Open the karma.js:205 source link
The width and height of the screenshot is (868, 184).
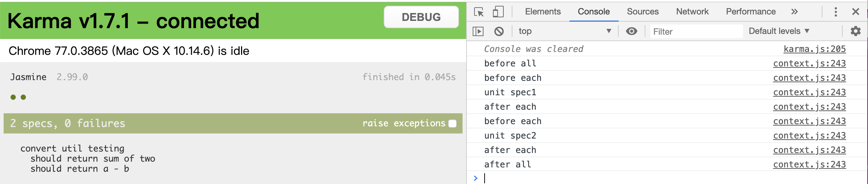pos(815,49)
